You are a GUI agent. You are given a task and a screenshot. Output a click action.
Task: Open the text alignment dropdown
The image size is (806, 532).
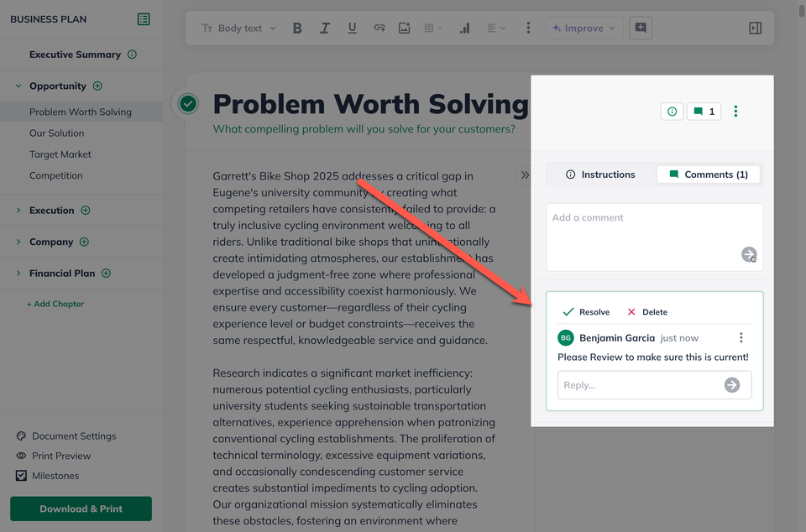pyautogui.click(x=496, y=29)
